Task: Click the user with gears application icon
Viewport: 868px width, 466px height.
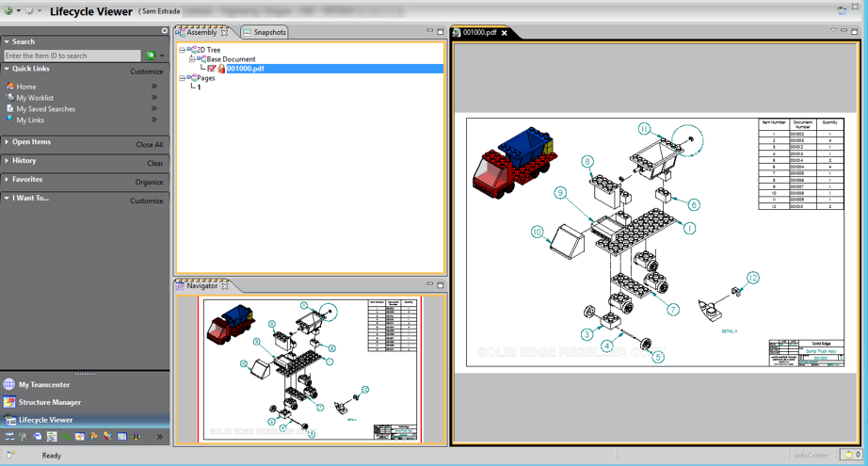Action: [93, 436]
